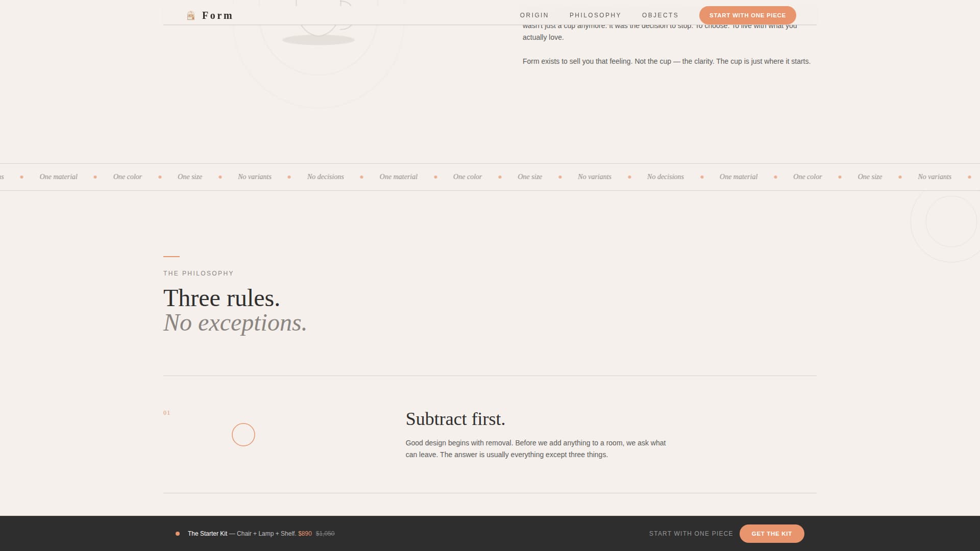Screen dimensions: 980x551
Task: Click footer Start With One Piece link
Action: [691, 534]
